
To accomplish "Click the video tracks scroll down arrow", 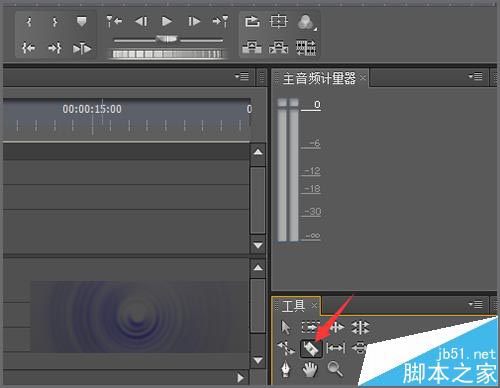I will click(258, 245).
